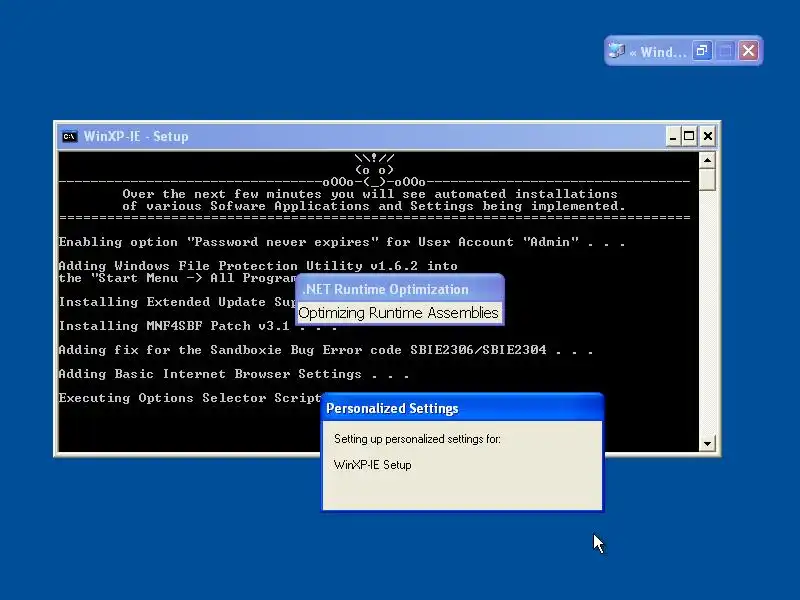Maximize the WinXP-IE Setup console window
Screen dimensions: 800x600
689,136
